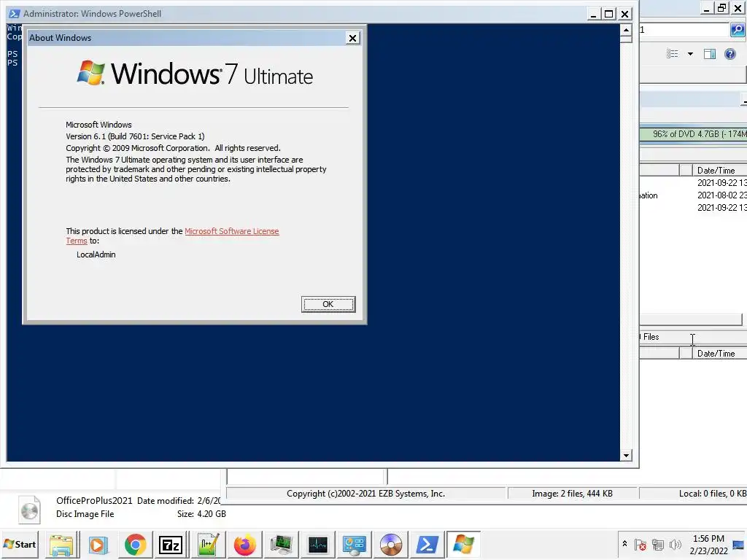Switch to the PowerShell taskbar button

coord(427,545)
